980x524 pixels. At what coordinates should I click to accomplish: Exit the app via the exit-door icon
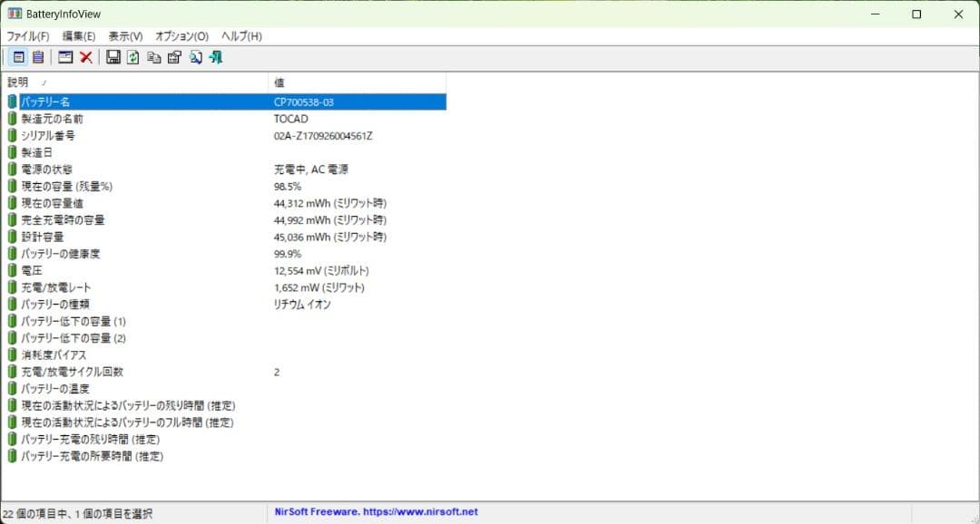(x=217, y=57)
